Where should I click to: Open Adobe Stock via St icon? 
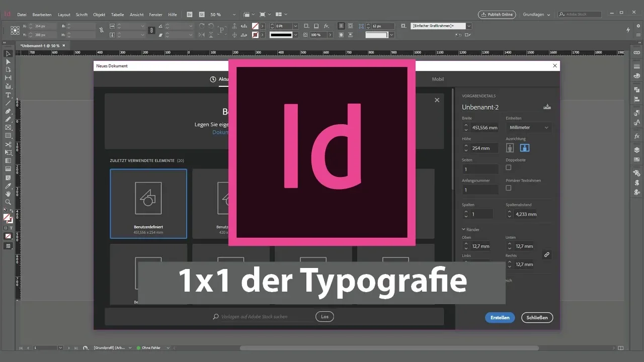201,15
